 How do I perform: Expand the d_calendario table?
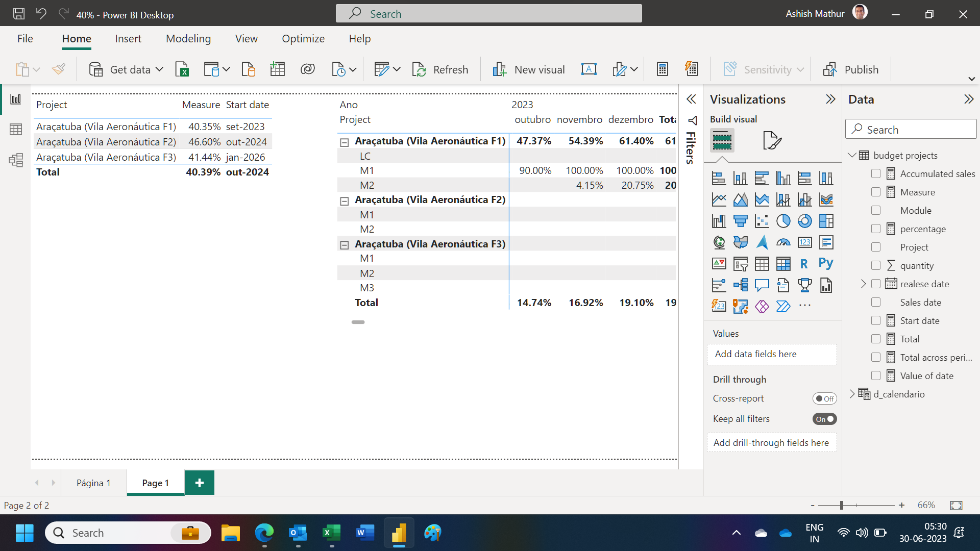point(852,394)
